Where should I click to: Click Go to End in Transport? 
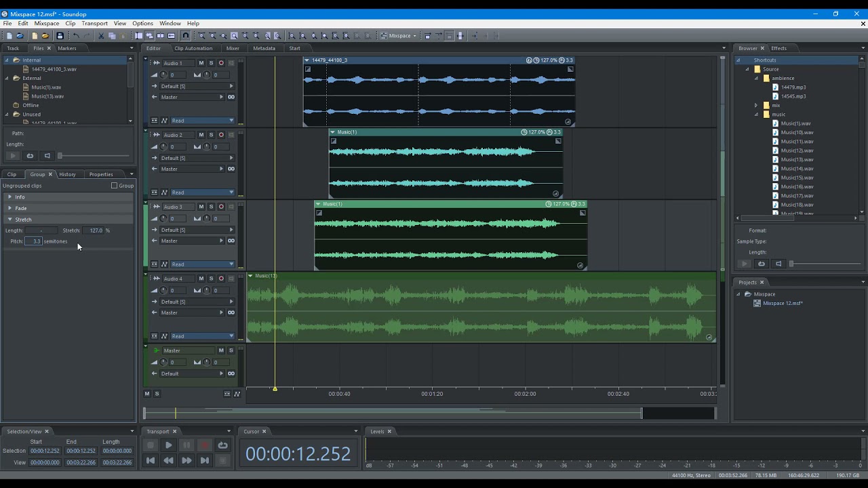204,460
